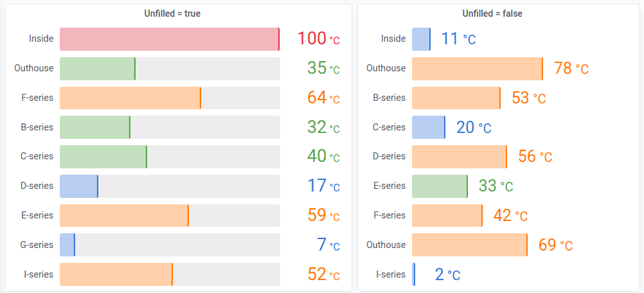
Task: Click the C-series label beside 20 °C
Action: tap(389, 127)
